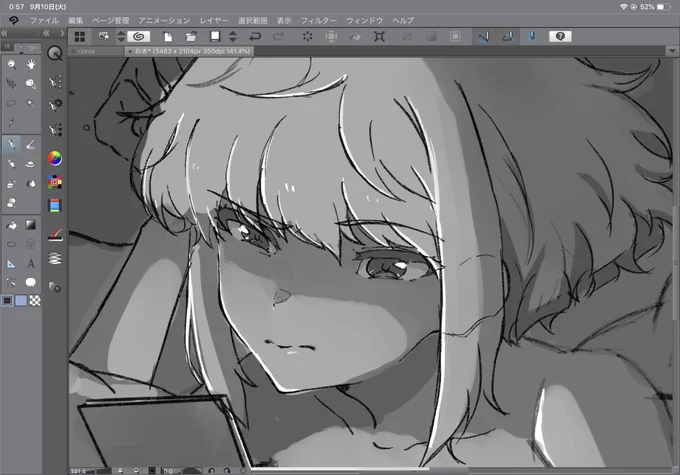Open the Layer panel stack icon

55,259
